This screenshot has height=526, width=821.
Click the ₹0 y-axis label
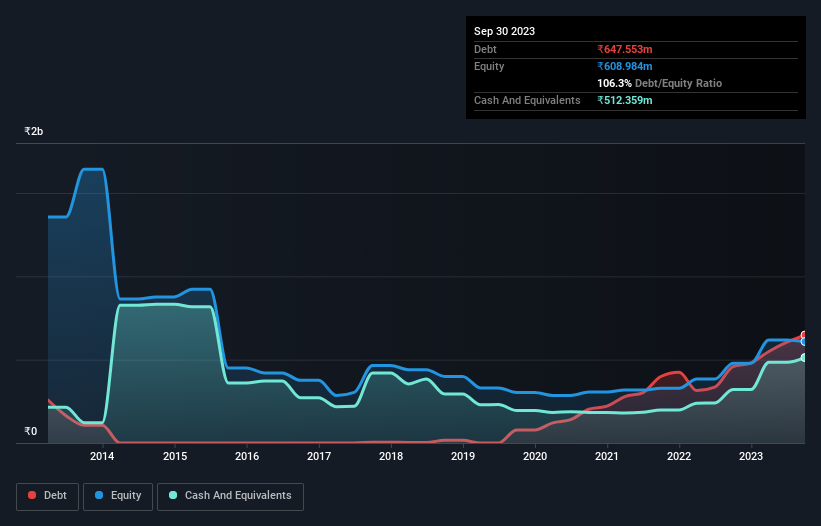point(31,431)
